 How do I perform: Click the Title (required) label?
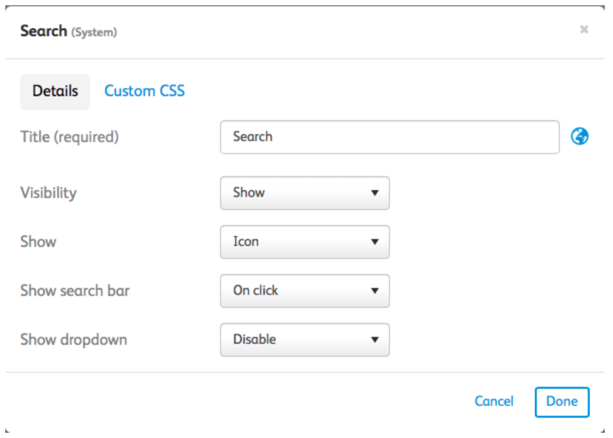[70, 137]
